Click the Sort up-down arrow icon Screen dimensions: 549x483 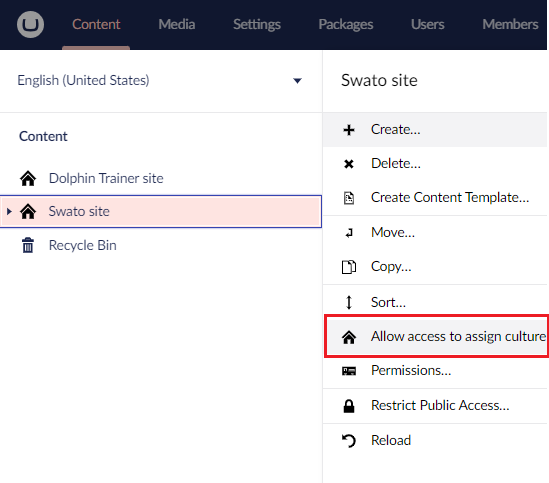pos(349,303)
